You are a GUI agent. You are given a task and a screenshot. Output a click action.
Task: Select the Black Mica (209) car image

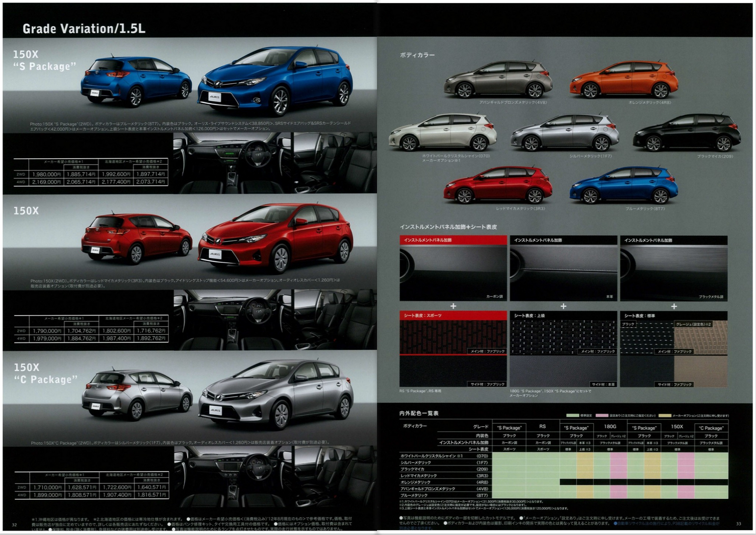(686, 132)
